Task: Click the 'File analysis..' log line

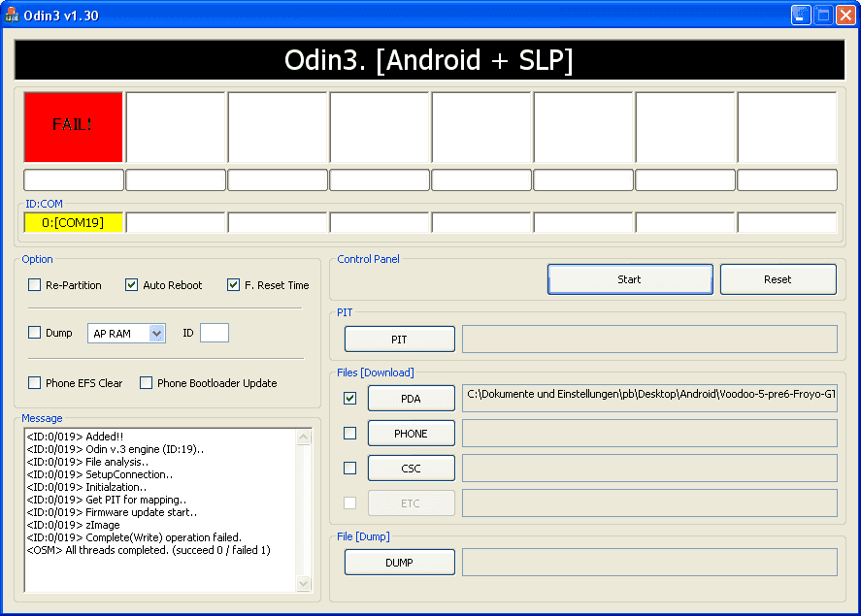Action: [87, 462]
